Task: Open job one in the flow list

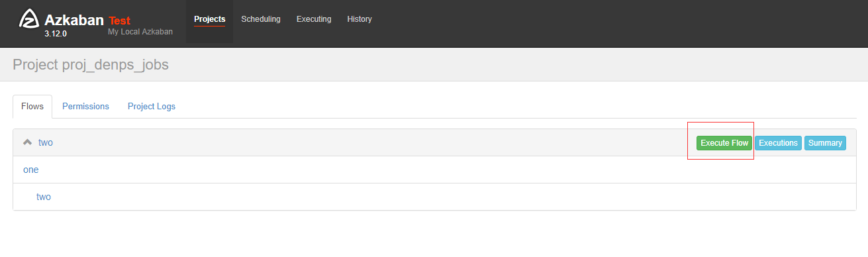Action: pyautogui.click(x=31, y=170)
